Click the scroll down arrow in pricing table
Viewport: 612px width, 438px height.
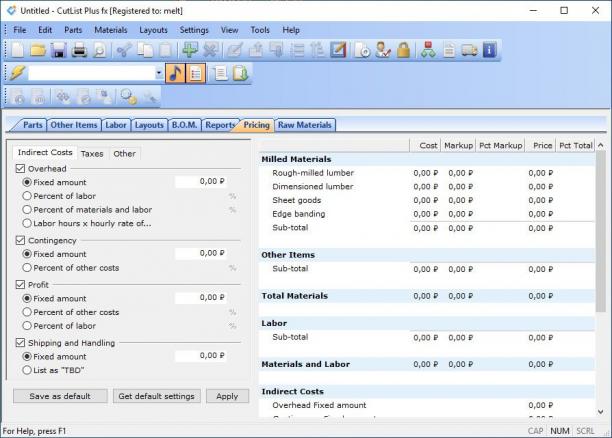tap(601, 411)
